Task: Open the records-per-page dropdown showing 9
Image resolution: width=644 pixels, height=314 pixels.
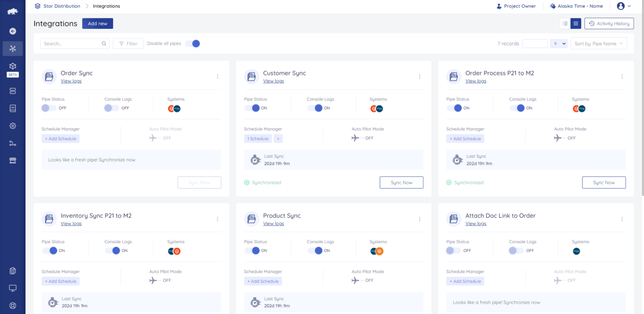Action: tap(558, 43)
